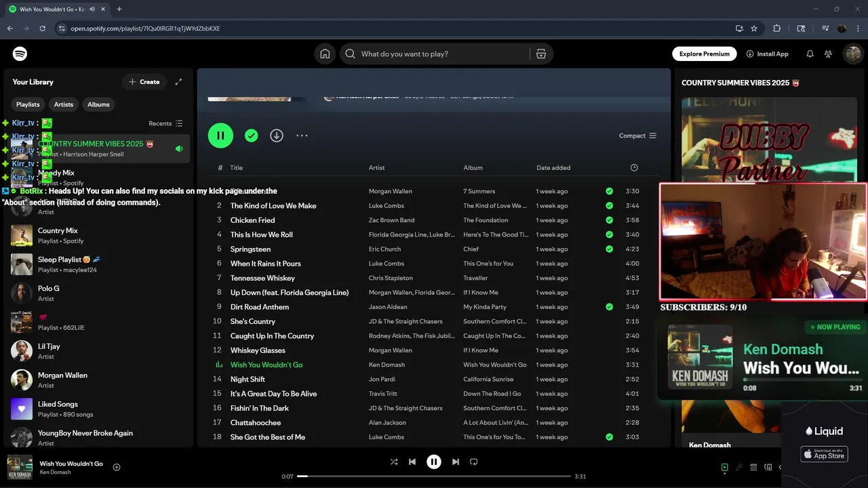This screenshot has height=488, width=868.
Task: Show lyrics via the microphone icon
Action: pyautogui.click(x=739, y=467)
